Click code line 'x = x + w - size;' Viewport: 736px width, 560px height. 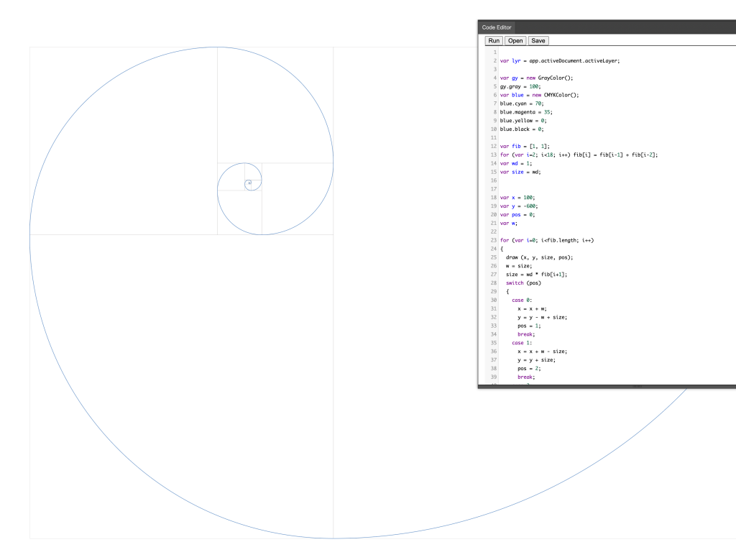click(542, 352)
